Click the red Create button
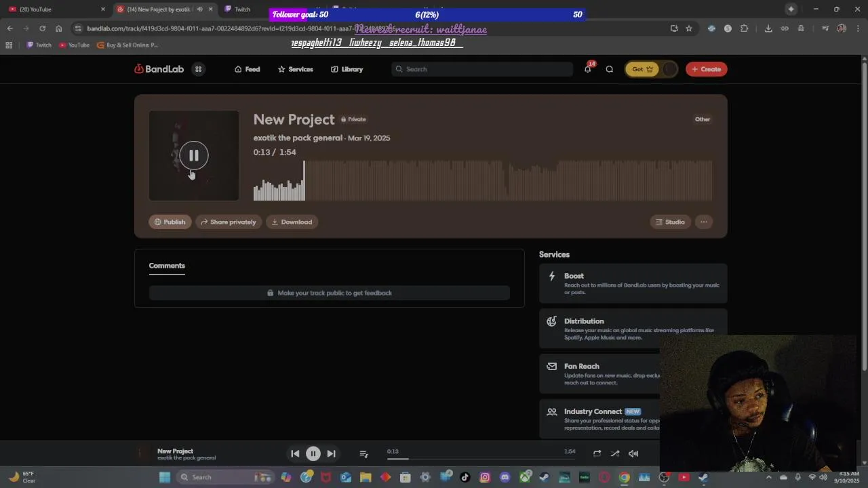 (x=706, y=69)
